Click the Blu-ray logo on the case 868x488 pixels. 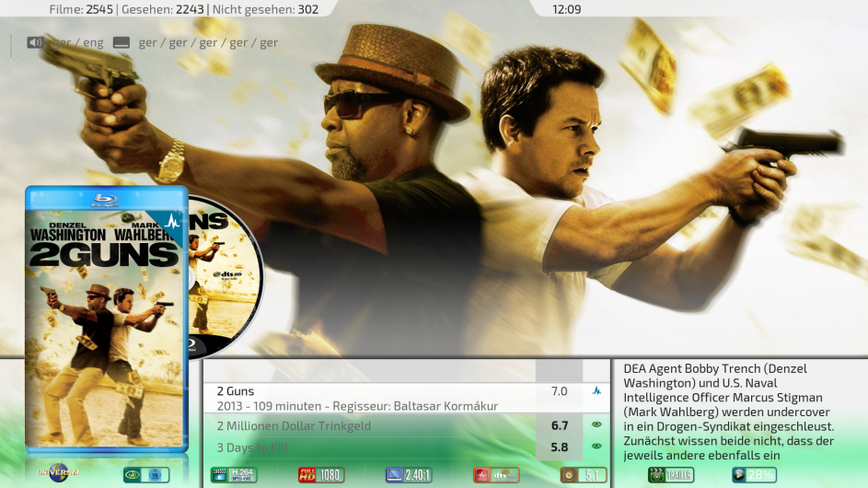tap(106, 201)
